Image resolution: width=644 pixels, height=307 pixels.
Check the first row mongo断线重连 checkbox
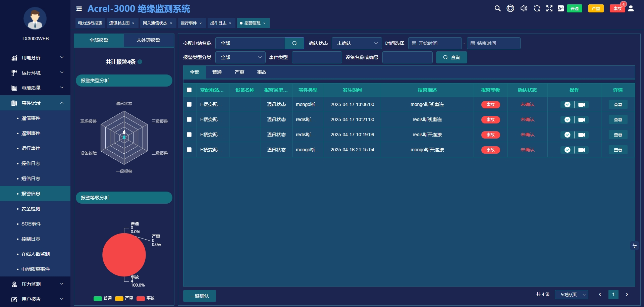tap(189, 105)
